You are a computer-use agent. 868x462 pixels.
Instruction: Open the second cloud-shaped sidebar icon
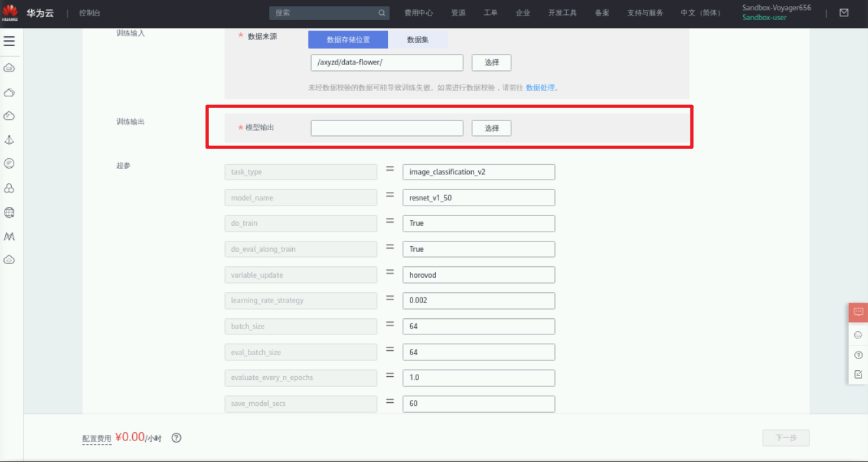[x=9, y=92]
